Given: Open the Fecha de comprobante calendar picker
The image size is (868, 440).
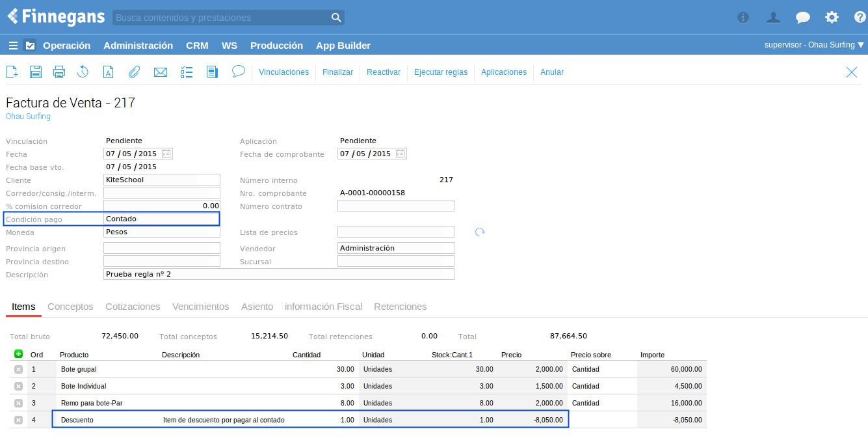Looking at the screenshot, I should pos(401,154).
